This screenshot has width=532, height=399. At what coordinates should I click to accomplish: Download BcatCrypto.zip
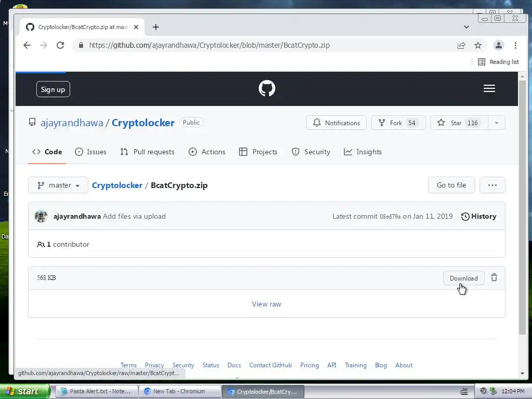[463, 278]
